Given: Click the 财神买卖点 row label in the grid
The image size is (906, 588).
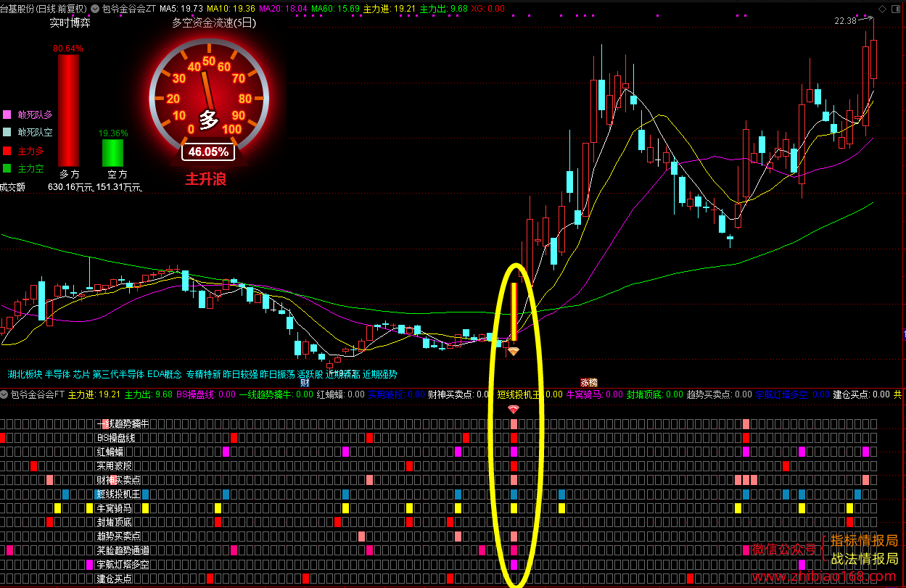Looking at the screenshot, I should click(x=118, y=480).
